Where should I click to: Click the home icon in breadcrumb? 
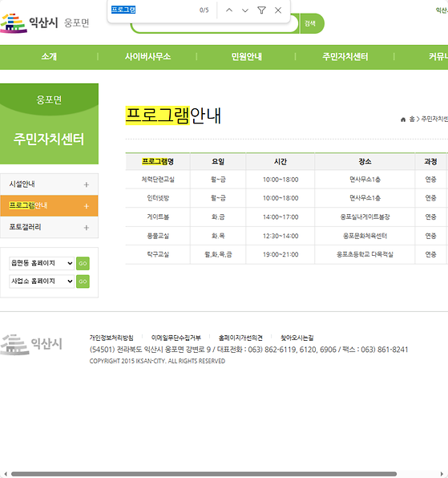click(403, 119)
